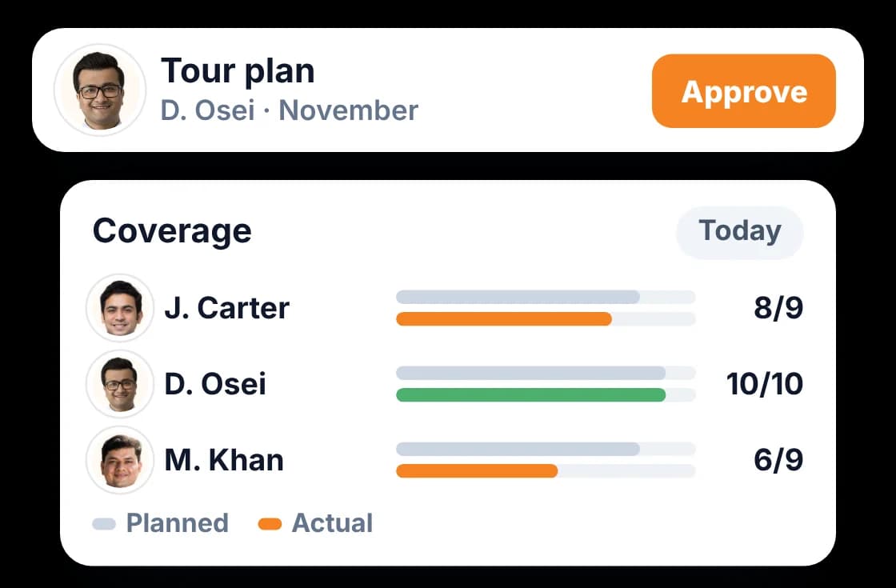The image size is (896, 588).
Task: Click the J. Carter name
Action: [227, 308]
